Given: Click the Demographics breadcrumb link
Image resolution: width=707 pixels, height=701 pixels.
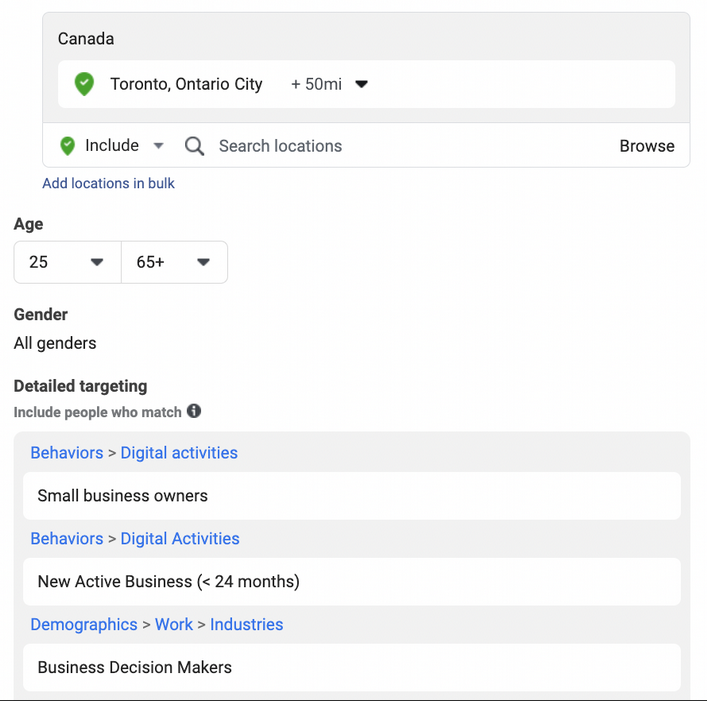Looking at the screenshot, I should (84, 624).
